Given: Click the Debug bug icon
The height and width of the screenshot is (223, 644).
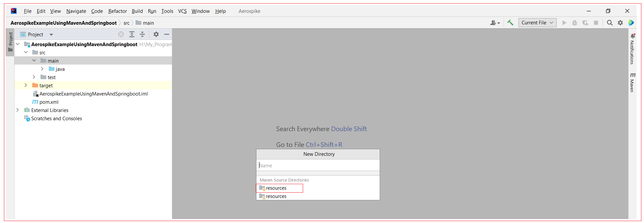Looking at the screenshot, I should pos(575,23).
